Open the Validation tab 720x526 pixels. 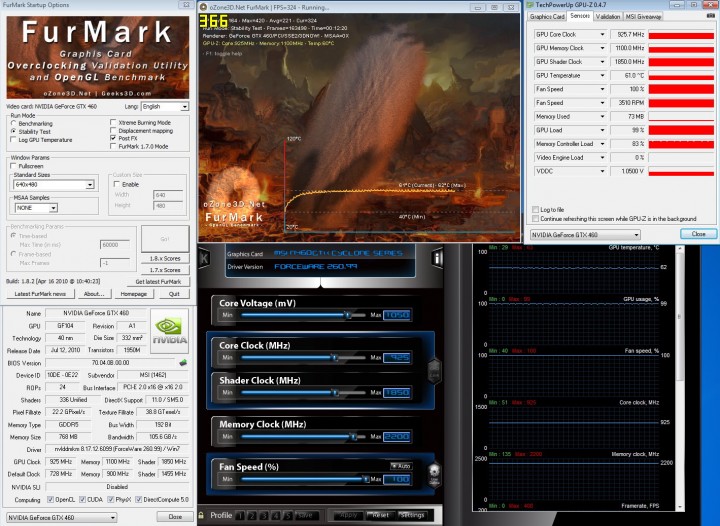pyautogui.click(x=608, y=17)
